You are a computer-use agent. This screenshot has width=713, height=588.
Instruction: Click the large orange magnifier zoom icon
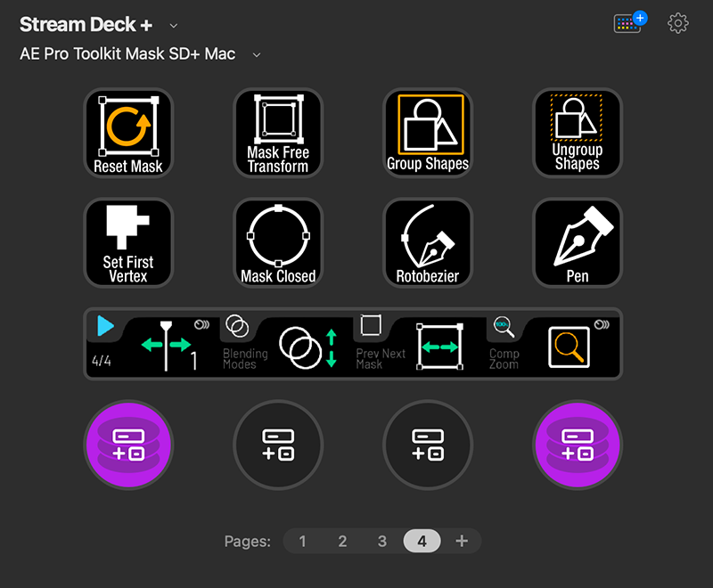(x=570, y=347)
